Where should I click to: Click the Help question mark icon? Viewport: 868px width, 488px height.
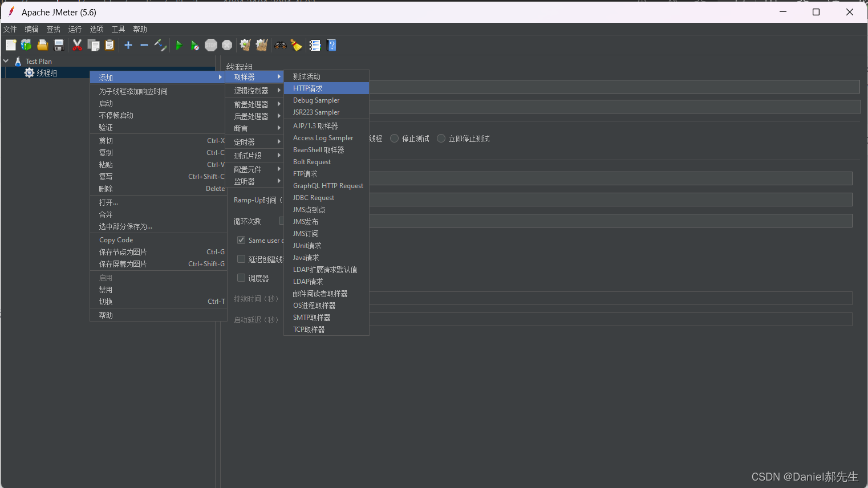pos(332,45)
